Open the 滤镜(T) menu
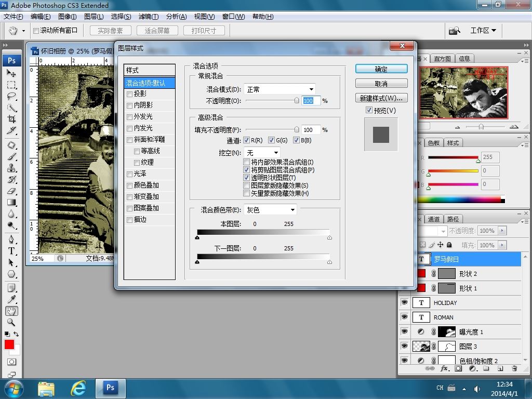The width and height of the screenshot is (532, 399). (x=148, y=17)
